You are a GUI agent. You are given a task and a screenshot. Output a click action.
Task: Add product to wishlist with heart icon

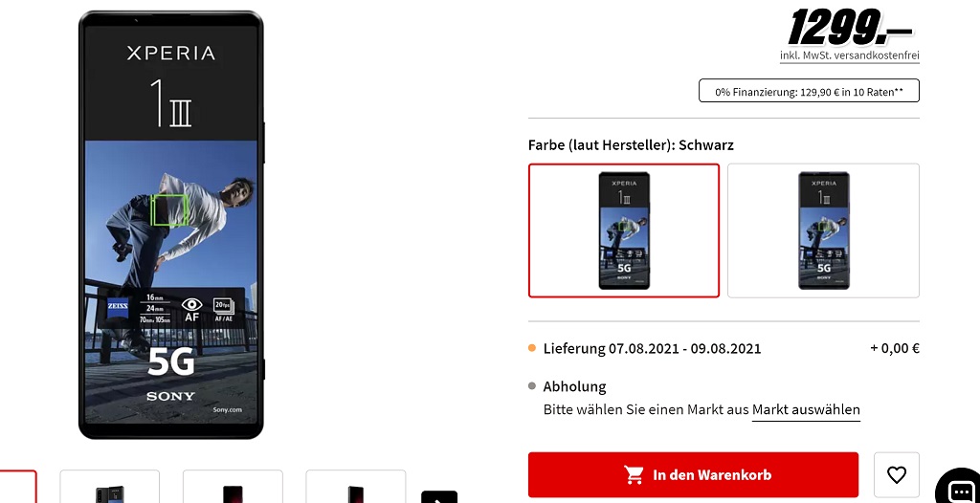[x=896, y=475]
